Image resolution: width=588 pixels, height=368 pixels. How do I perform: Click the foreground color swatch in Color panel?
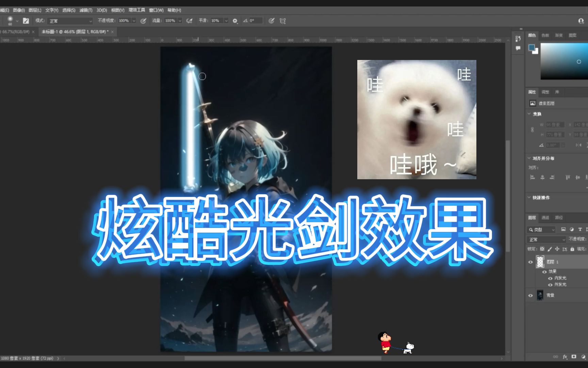532,48
